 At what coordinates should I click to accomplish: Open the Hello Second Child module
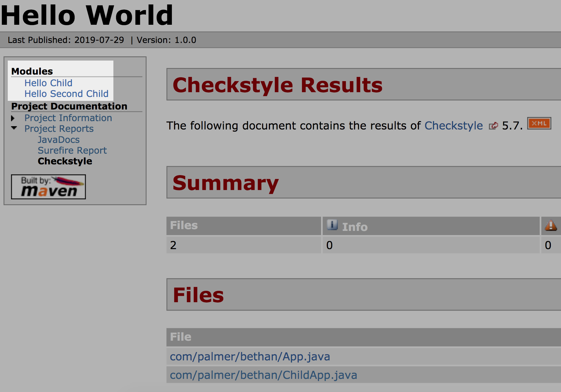pyautogui.click(x=66, y=94)
